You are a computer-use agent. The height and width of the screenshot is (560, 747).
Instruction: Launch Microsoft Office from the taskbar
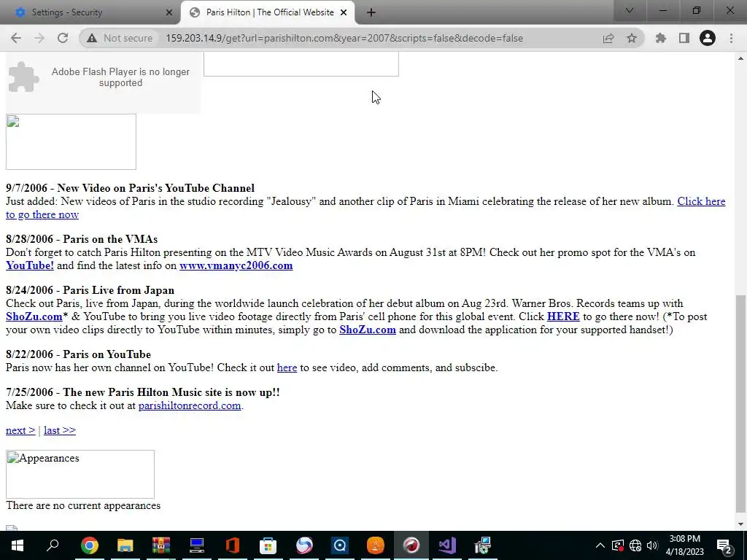233,545
